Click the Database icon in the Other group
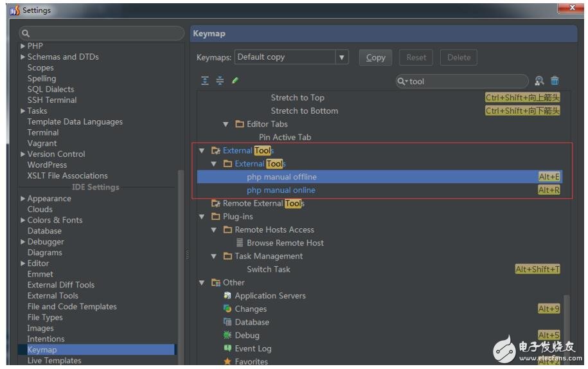 coord(227,322)
